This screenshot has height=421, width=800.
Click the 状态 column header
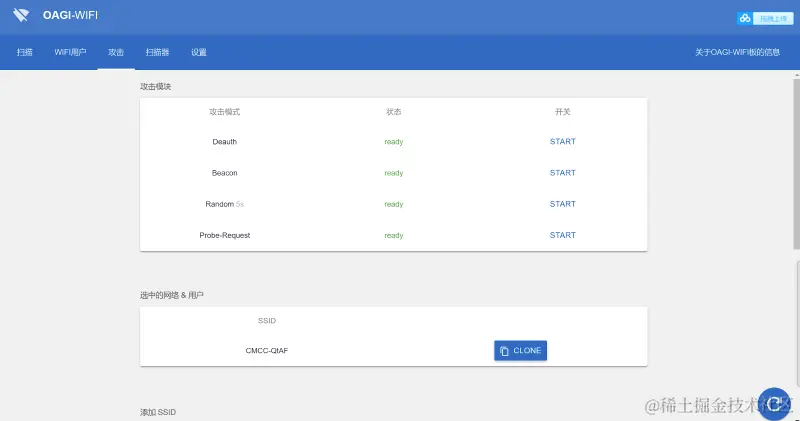pos(393,112)
